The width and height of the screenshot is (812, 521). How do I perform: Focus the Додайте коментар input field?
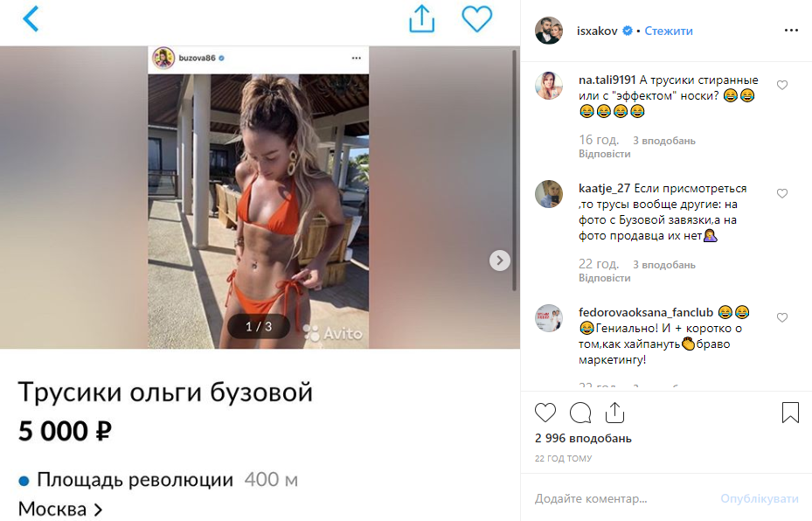pyautogui.click(x=621, y=499)
